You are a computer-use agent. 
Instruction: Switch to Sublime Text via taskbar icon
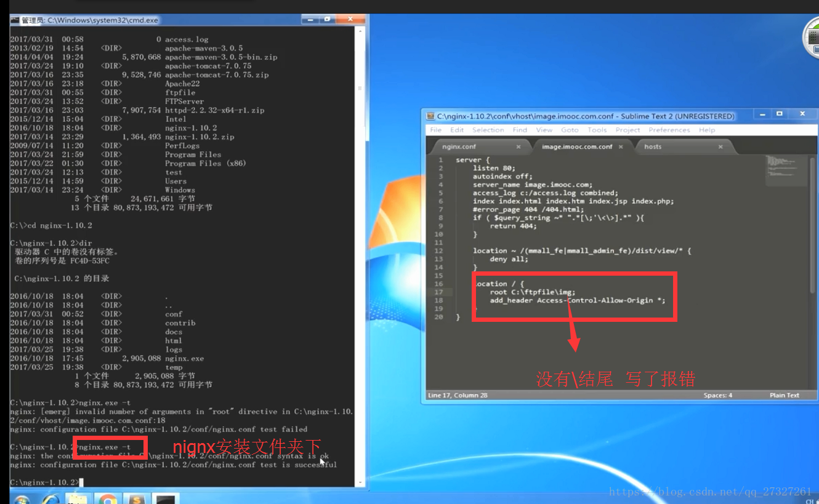(x=137, y=499)
